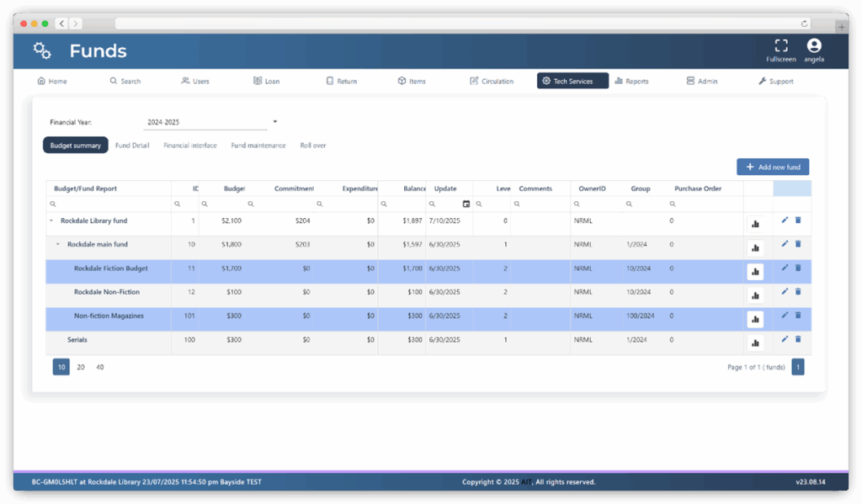Open chart icon for Rockdale Library fund
862x504 pixels.
tap(755, 224)
